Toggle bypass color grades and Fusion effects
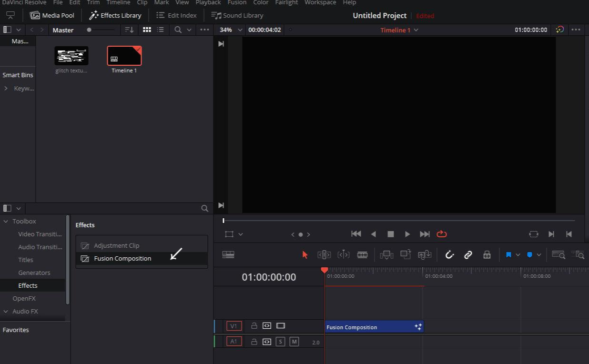589x364 pixels. (560, 30)
